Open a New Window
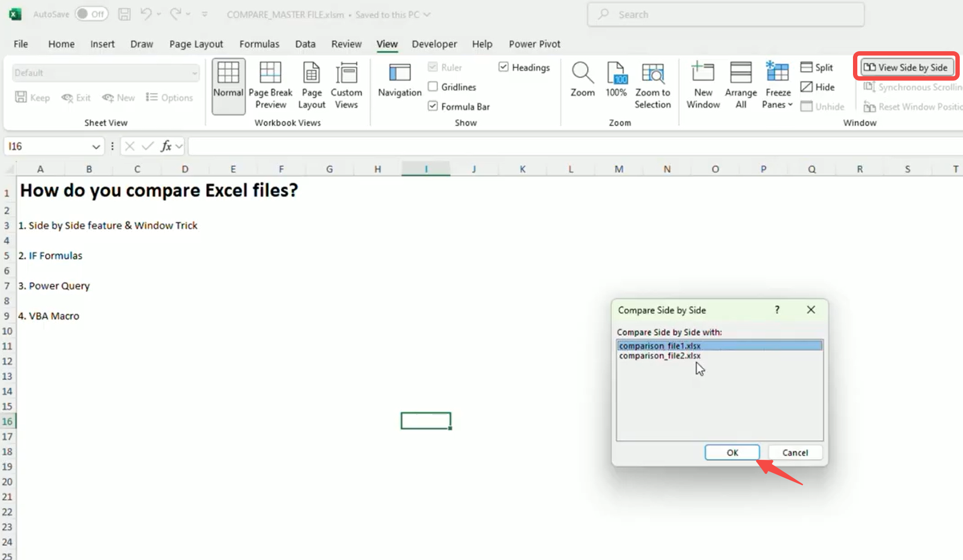This screenshot has width=963, height=560. click(x=703, y=86)
